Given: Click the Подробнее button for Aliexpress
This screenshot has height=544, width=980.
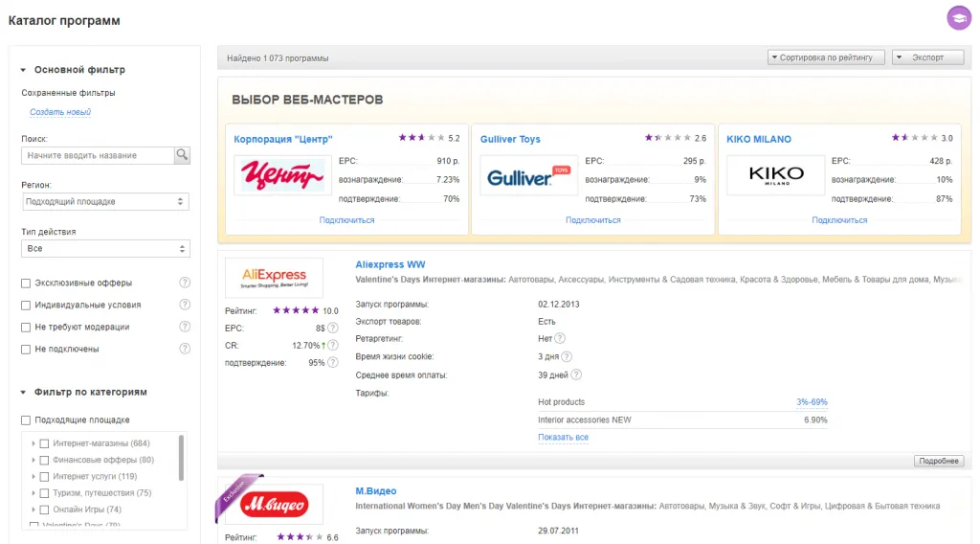Looking at the screenshot, I should point(939,461).
